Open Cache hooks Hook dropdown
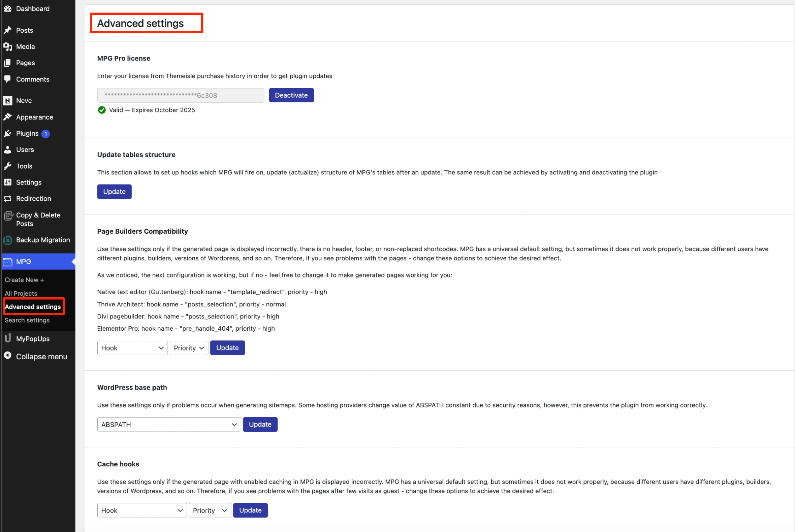 [x=141, y=510]
